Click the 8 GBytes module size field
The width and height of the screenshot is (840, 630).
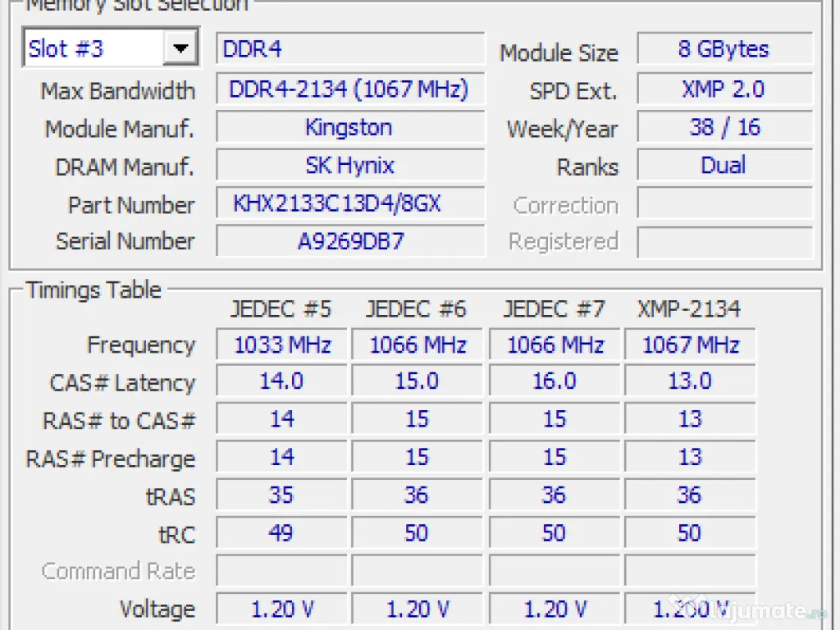click(x=724, y=49)
